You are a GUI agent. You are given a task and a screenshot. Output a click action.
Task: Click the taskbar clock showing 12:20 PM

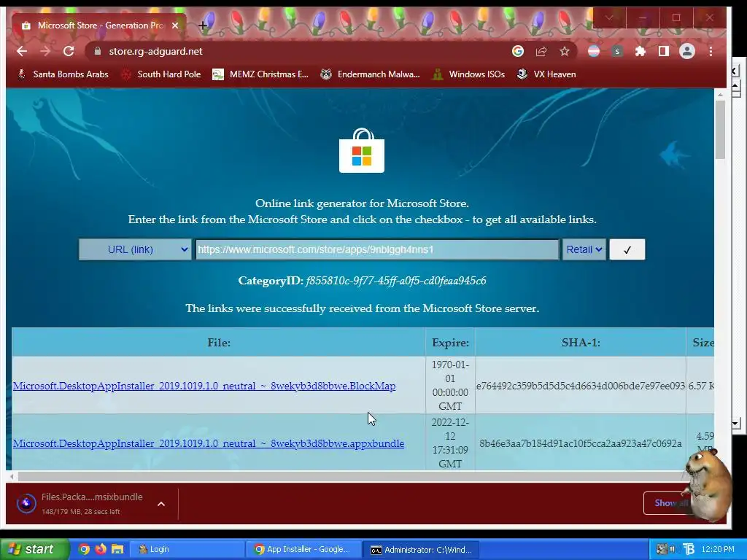[x=718, y=549]
